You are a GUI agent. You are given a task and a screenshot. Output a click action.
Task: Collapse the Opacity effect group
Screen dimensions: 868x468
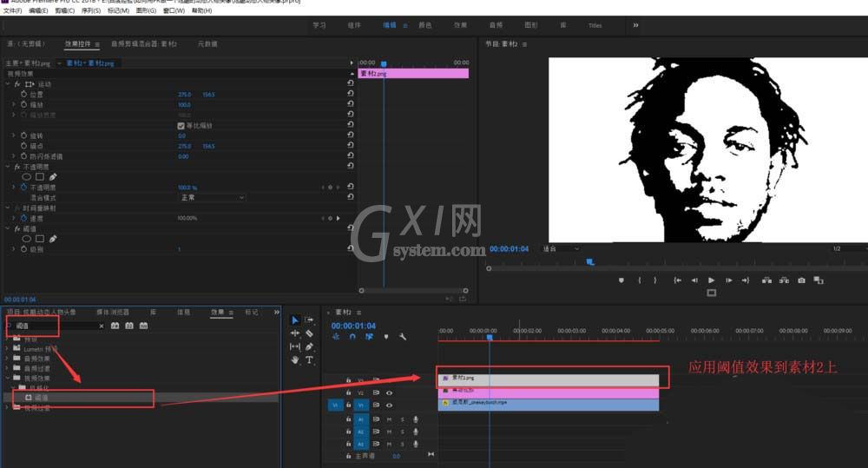[7, 167]
